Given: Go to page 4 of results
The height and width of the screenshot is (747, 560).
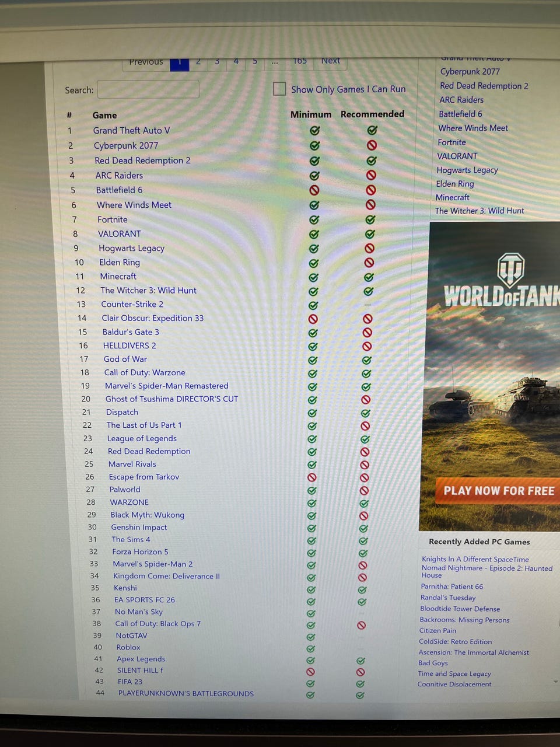Looking at the screenshot, I should [236, 62].
